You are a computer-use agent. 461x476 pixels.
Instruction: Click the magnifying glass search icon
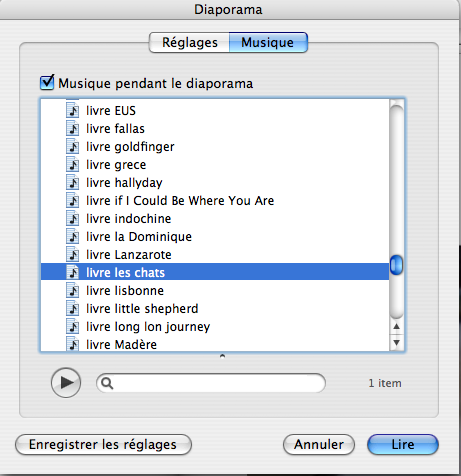tap(107, 383)
